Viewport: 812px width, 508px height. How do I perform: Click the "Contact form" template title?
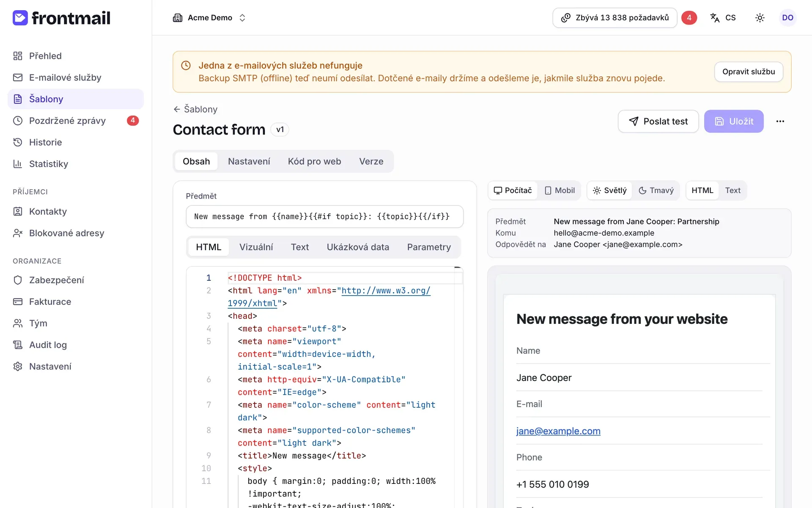pos(219,130)
